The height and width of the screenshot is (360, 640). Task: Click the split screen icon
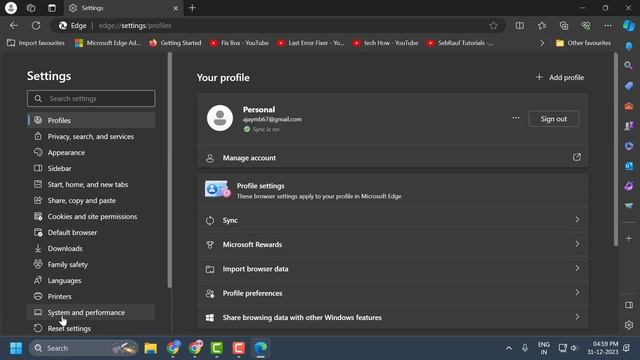pyautogui.click(x=520, y=25)
